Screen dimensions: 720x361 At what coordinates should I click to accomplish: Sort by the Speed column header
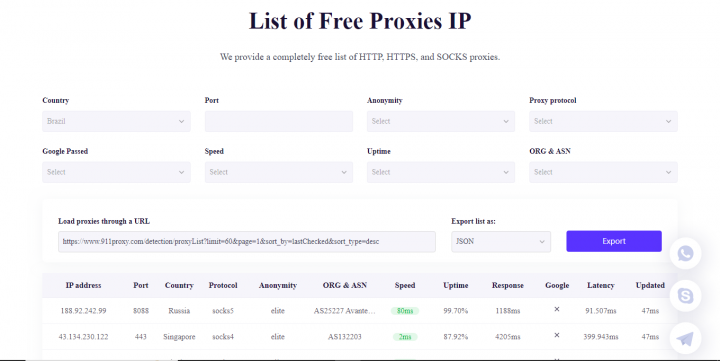pos(405,285)
